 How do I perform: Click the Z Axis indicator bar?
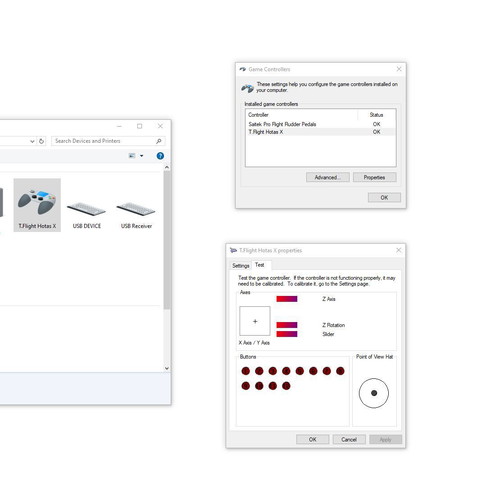pyautogui.click(x=287, y=299)
